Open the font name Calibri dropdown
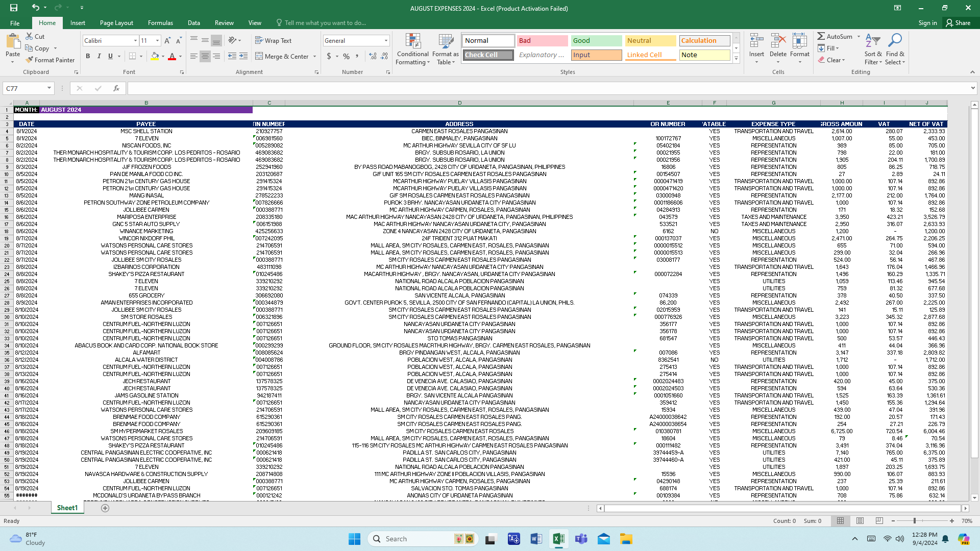The width and height of the screenshot is (980, 551). [x=135, y=41]
